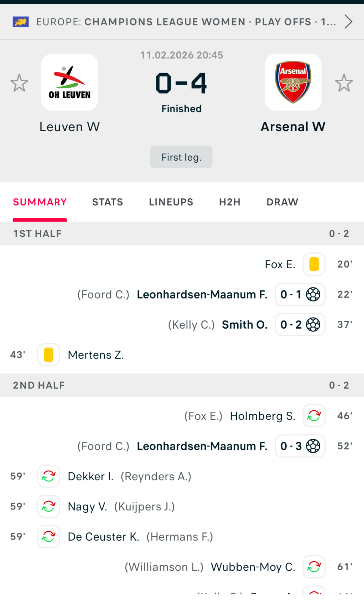Image resolution: width=364 pixels, height=605 pixels.
Task: Toggle the favorite star for Arsenal W
Action: point(344,83)
